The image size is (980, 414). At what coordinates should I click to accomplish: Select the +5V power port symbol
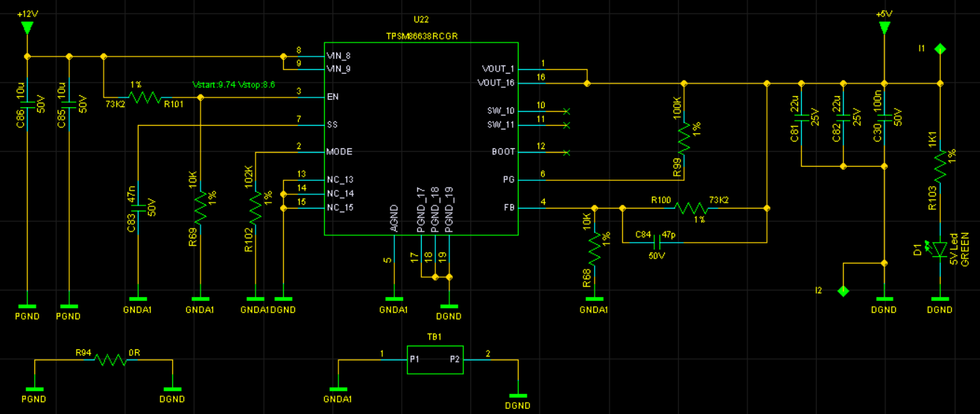pos(884,28)
